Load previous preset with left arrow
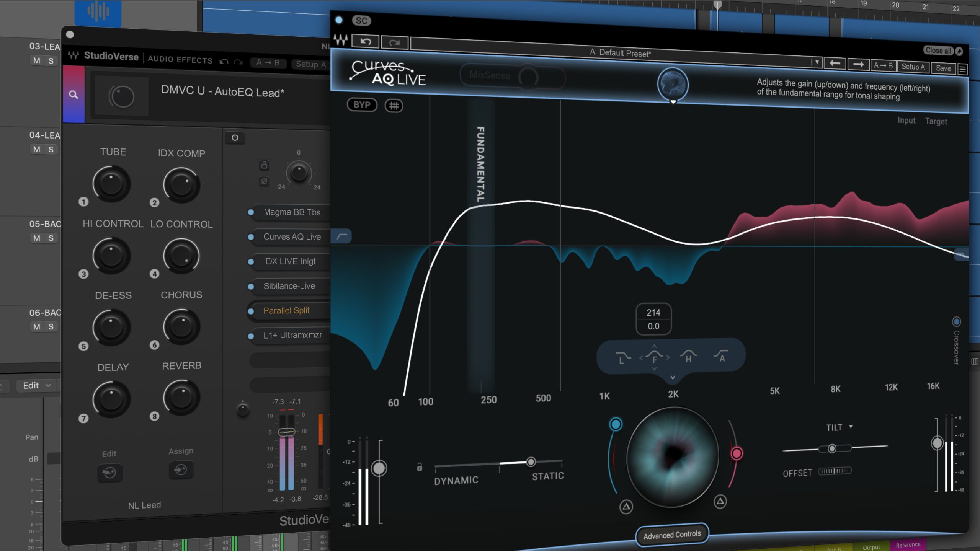This screenshot has height=551, width=980. click(x=835, y=63)
